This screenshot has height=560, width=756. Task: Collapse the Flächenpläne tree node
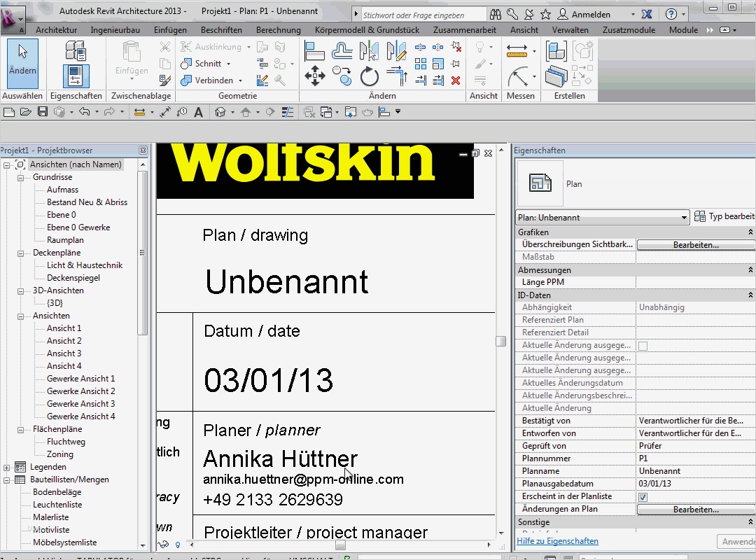click(21, 430)
